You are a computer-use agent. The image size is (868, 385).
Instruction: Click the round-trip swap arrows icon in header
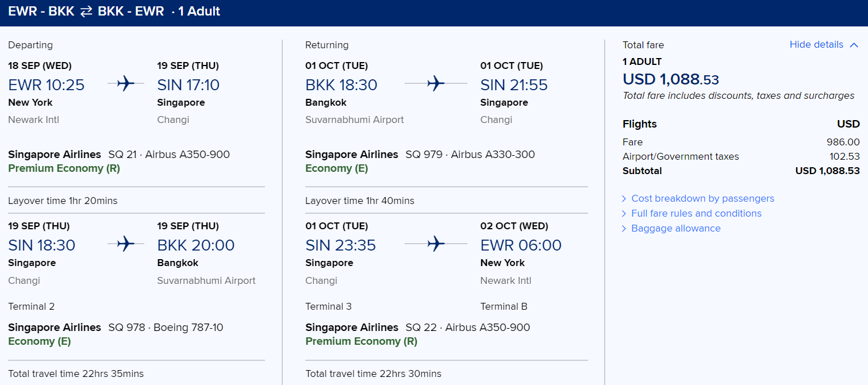tap(86, 11)
